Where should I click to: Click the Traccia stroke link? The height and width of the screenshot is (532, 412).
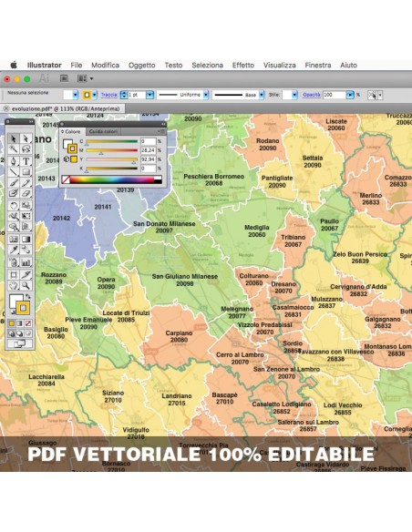click(x=109, y=95)
